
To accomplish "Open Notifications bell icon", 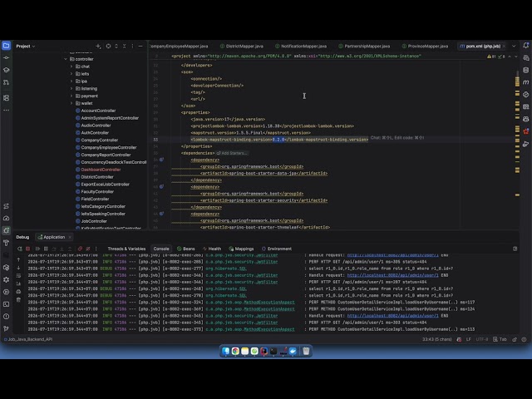I will pyautogui.click(x=525, y=46).
